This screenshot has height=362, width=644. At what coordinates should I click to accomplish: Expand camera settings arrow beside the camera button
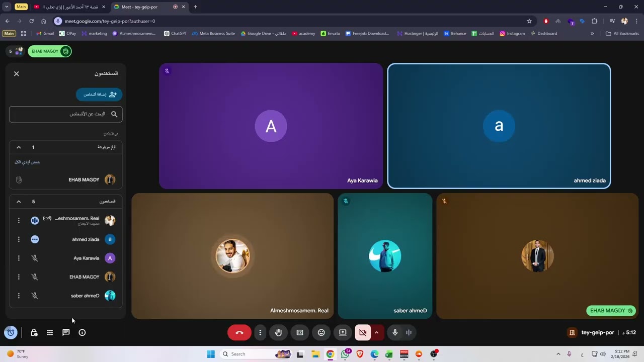377,332
